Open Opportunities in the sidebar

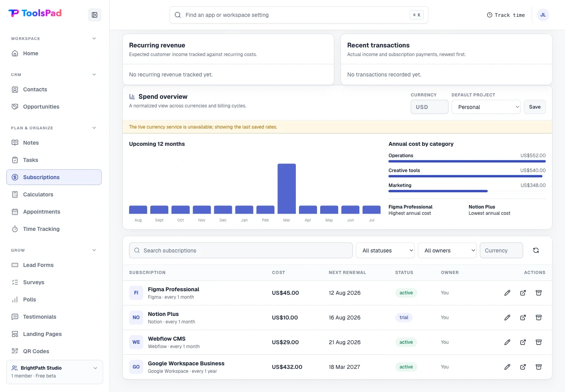[x=54, y=107]
